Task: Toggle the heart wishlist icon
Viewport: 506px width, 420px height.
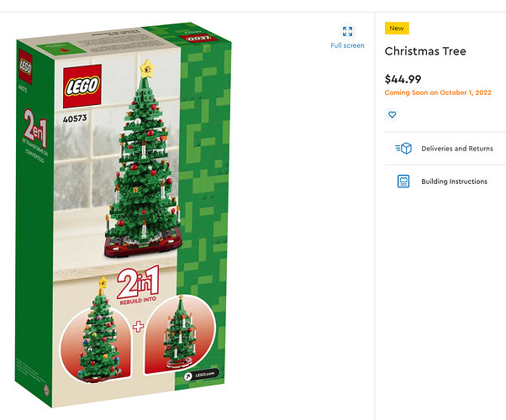Action: [392, 114]
